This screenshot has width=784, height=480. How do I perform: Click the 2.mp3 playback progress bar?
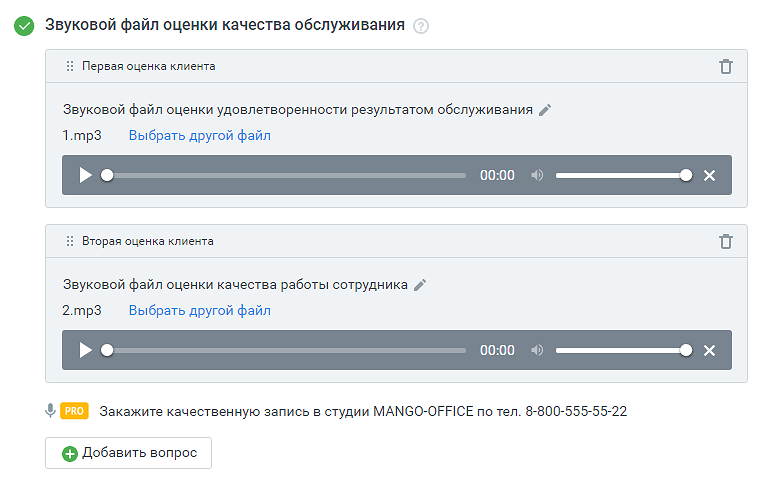tap(285, 350)
